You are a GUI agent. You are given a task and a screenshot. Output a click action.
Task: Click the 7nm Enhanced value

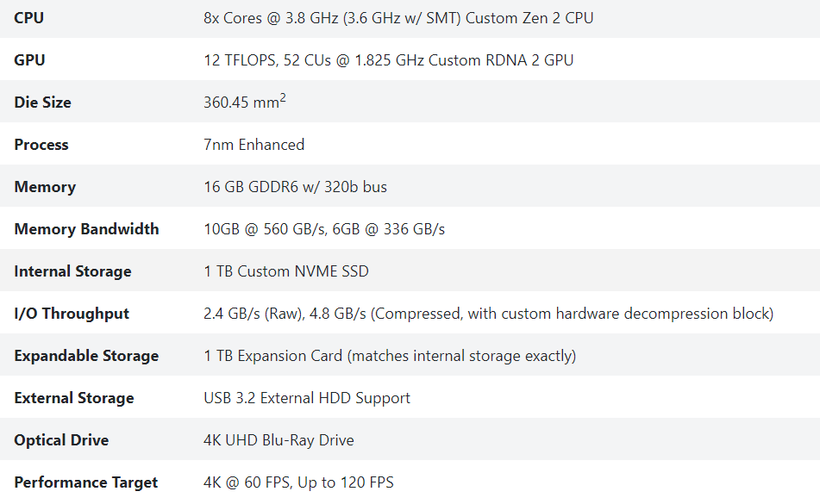click(x=254, y=145)
